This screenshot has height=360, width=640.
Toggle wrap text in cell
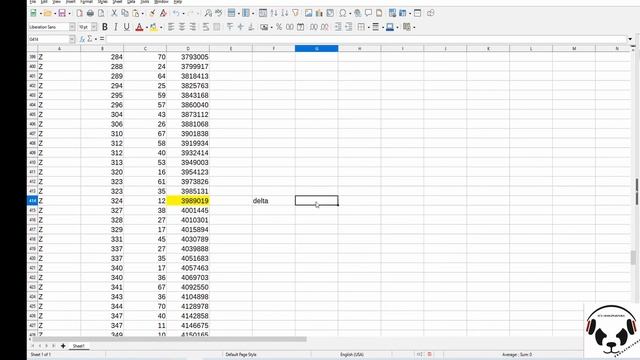[x=206, y=27]
